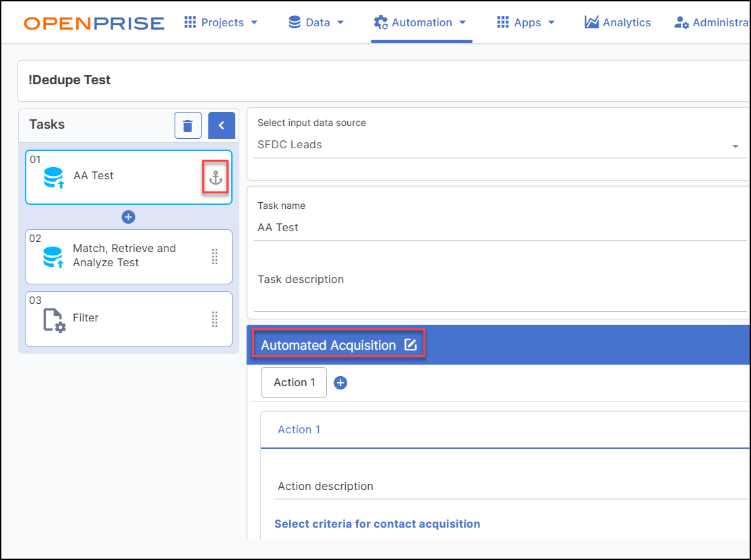Go to Analytics page
The height and width of the screenshot is (560, 751).
(x=618, y=23)
